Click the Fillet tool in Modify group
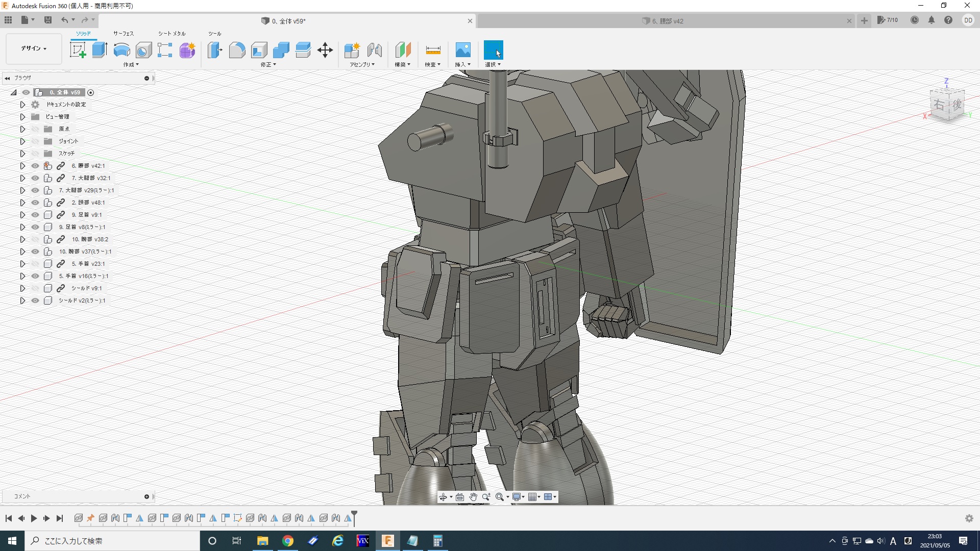This screenshot has width=980, height=551. tap(237, 50)
